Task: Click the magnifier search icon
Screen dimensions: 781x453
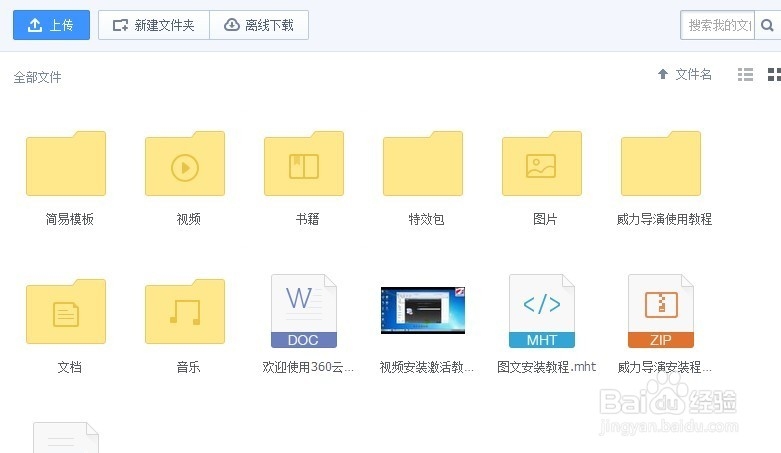Action: pyautogui.click(x=768, y=25)
